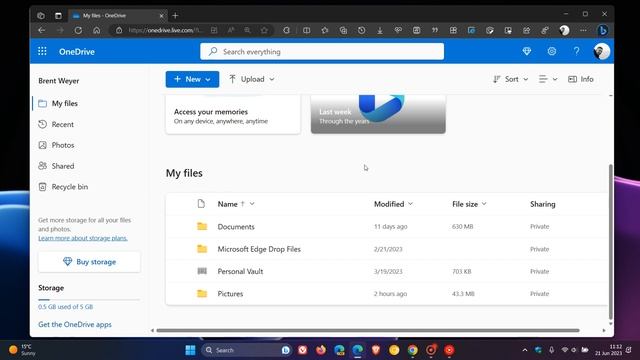This screenshot has height=360, width=640.
Task: Open the OneDrive app launcher grid
Action: 42,51
